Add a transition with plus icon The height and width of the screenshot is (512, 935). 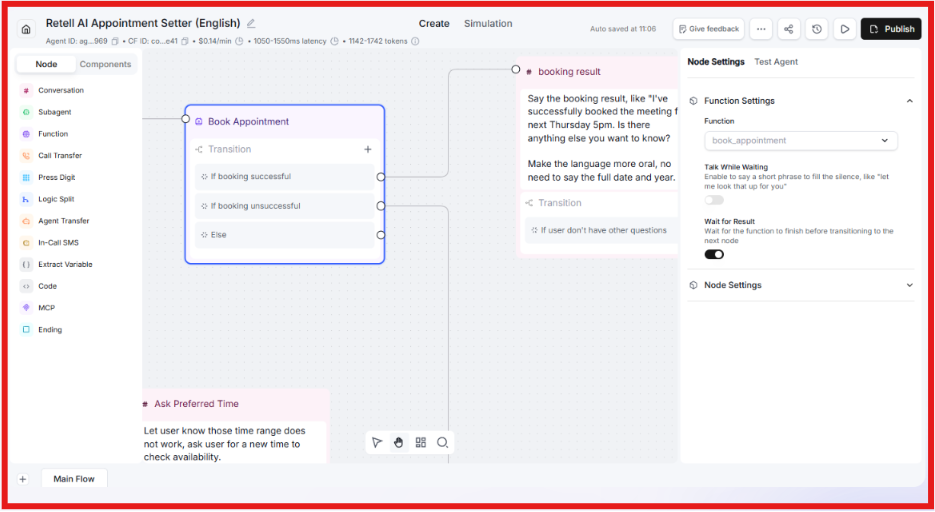pos(368,149)
